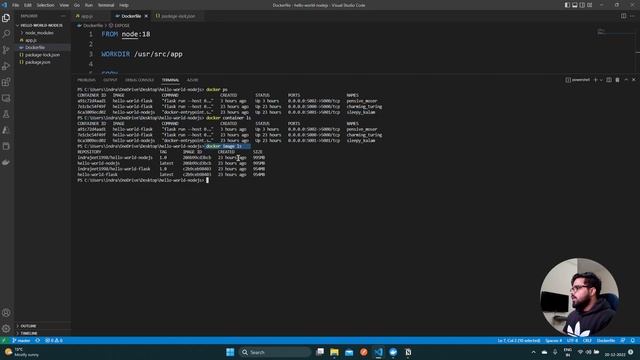Open the Remote Explorer view

pos(6,98)
